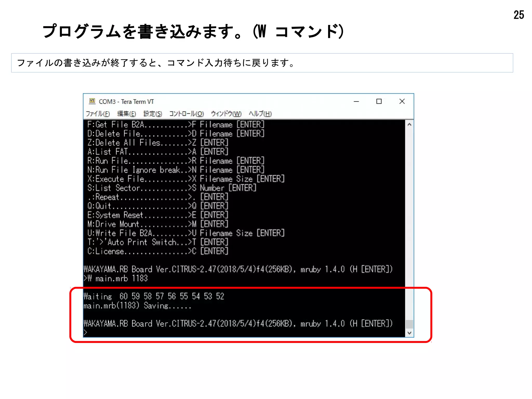
Task: Click the 'Q:Quit' line
Action: point(158,206)
